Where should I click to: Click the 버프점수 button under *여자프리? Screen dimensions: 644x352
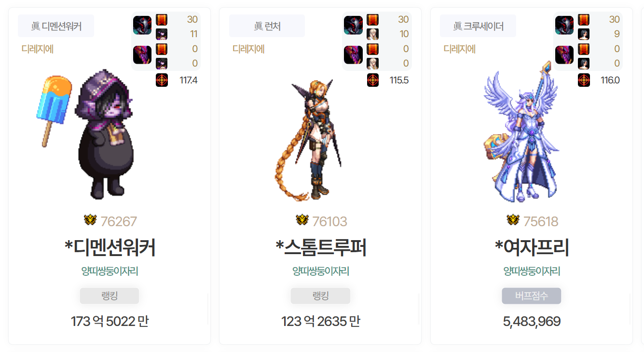click(532, 296)
